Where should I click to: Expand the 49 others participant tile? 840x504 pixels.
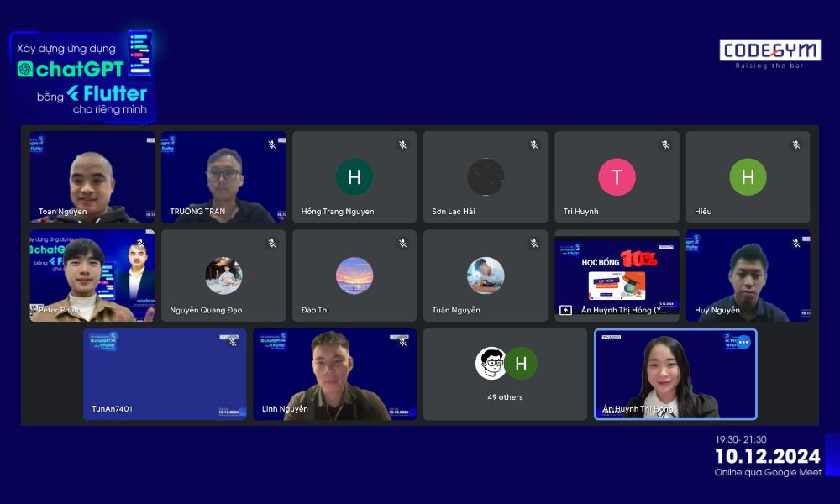click(505, 374)
